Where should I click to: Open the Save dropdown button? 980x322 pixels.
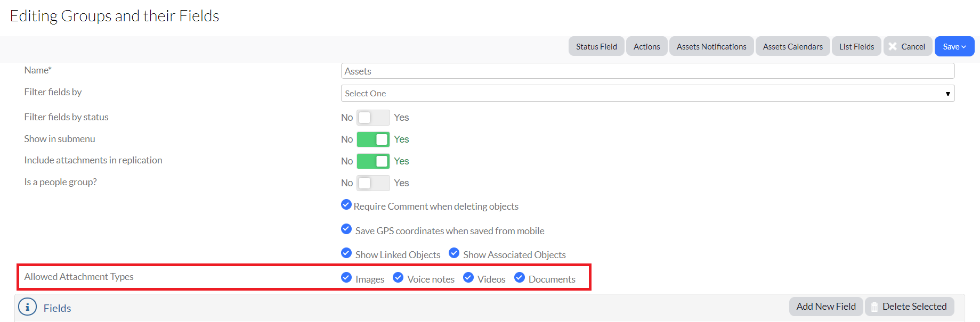coord(954,47)
